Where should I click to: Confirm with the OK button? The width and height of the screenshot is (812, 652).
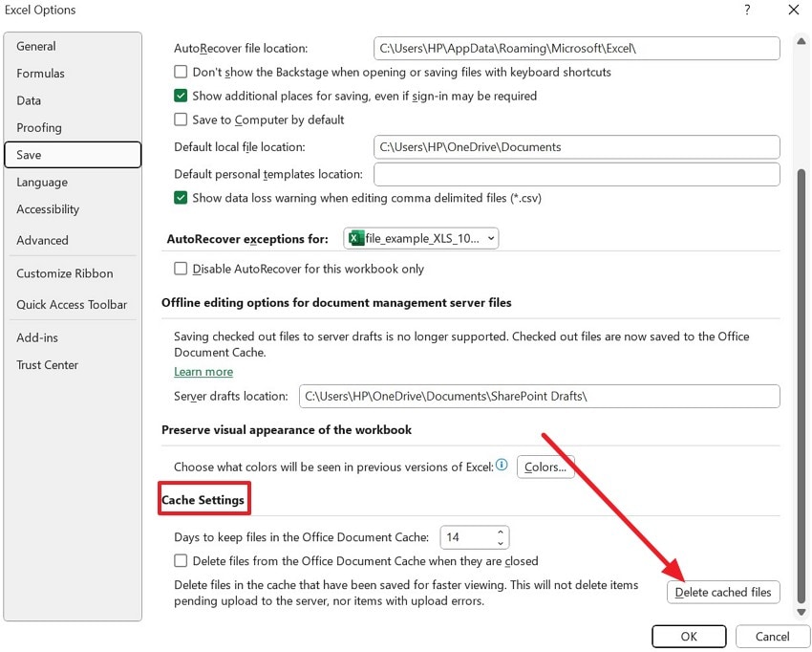pyautogui.click(x=689, y=636)
